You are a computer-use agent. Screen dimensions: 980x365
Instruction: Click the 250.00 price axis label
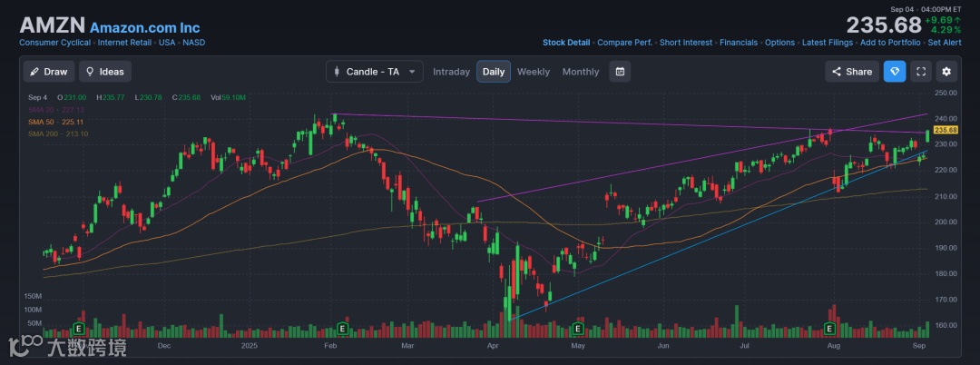coord(946,94)
